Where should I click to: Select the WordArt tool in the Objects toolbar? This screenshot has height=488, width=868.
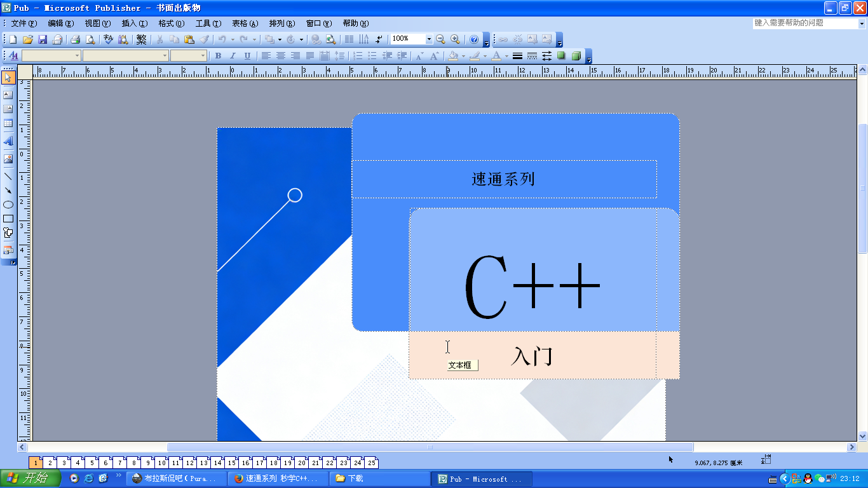coord(8,141)
